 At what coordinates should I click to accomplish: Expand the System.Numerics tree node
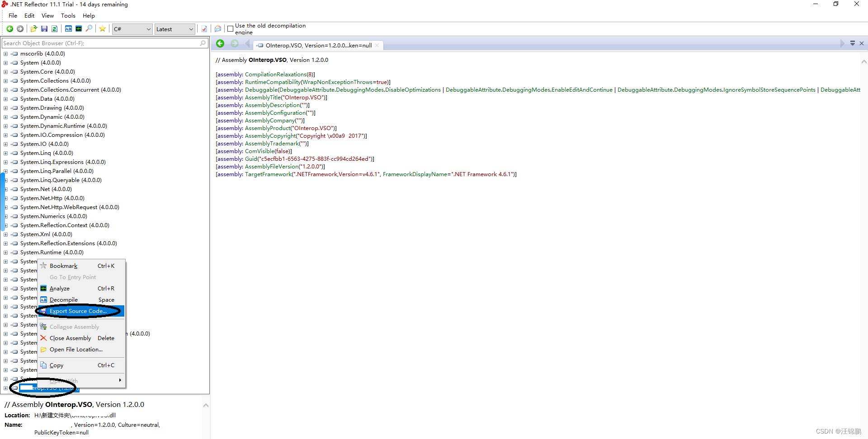point(5,216)
